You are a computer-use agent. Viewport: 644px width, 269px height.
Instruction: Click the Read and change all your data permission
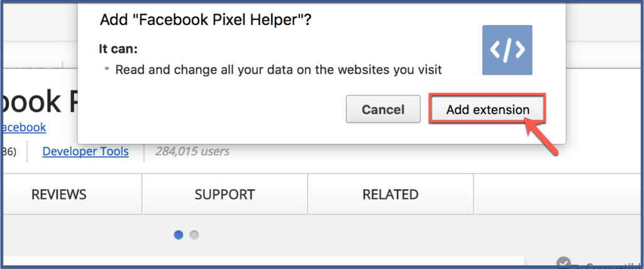[x=279, y=70]
